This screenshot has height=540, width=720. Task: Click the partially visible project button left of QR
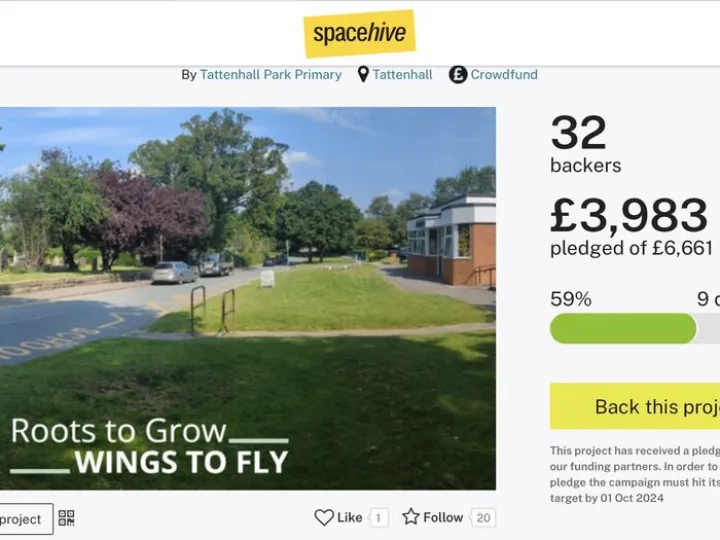coord(22,519)
